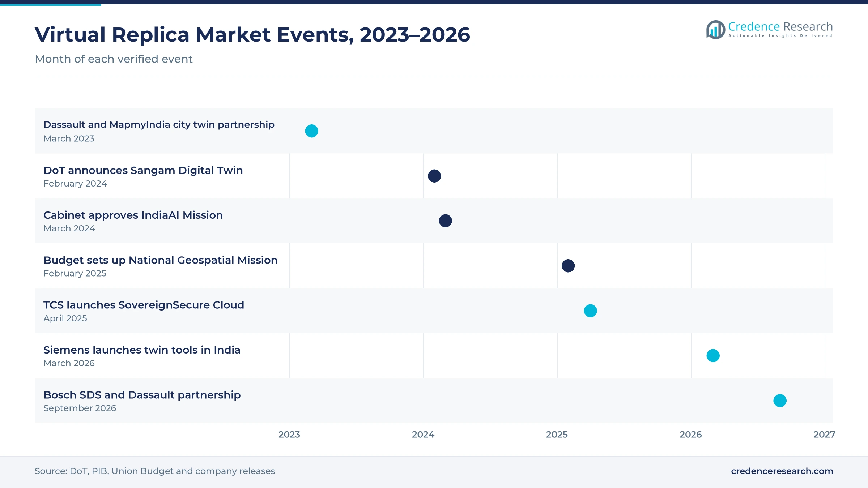868x488 pixels.
Task: Select the February 2024 Sangam Digital Twin dot
Action: click(434, 176)
